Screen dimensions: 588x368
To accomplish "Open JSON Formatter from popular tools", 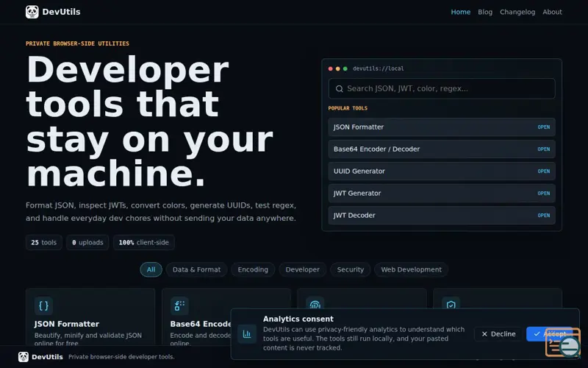I will (x=442, y=127).
